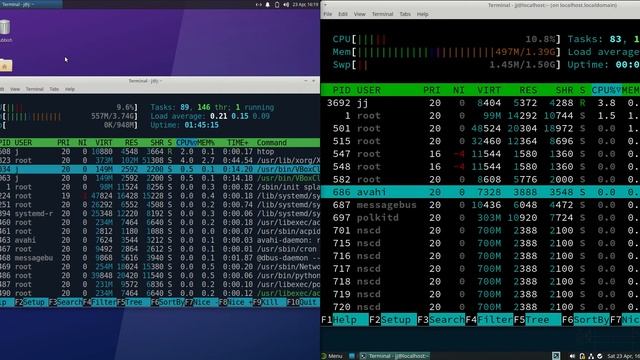Viewport: 640px width, 360px height.
Task: Click the battery icon in top panel
Action: tap(277, 4)
